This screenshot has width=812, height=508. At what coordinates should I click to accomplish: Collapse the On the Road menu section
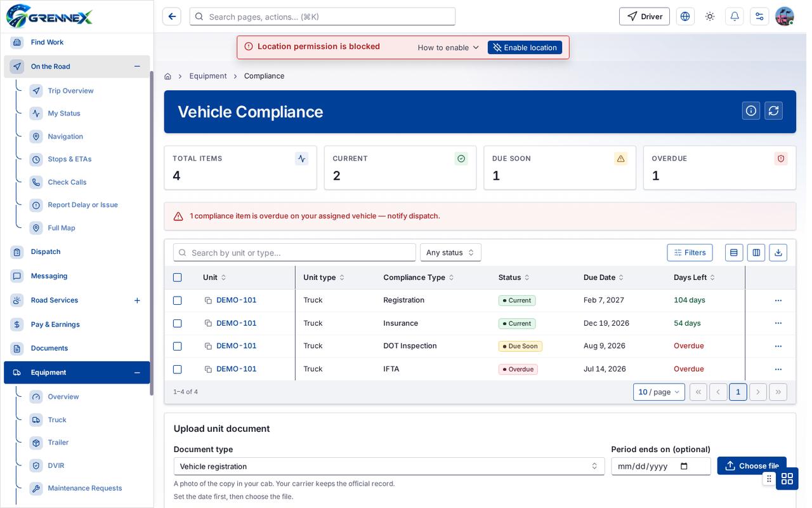click(x=137, y=67)
